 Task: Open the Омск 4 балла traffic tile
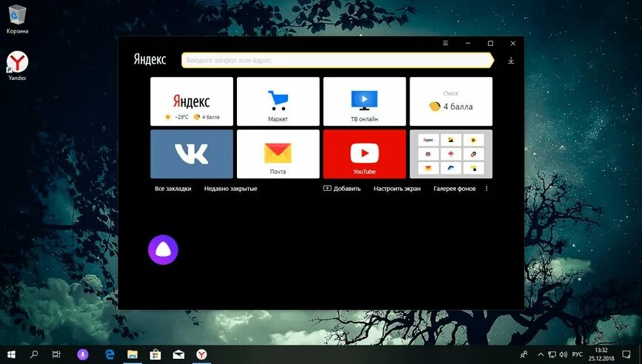[451, 101]
